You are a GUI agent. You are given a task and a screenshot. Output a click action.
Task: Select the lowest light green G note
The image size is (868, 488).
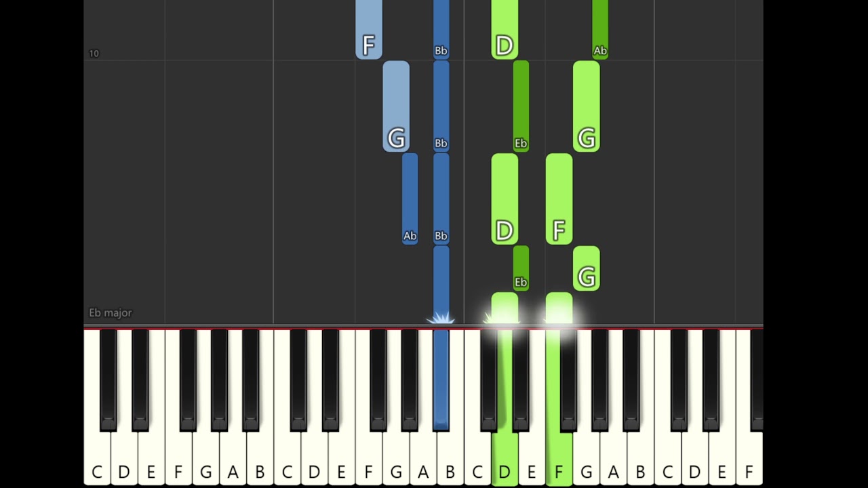click(x=587, y=268)
